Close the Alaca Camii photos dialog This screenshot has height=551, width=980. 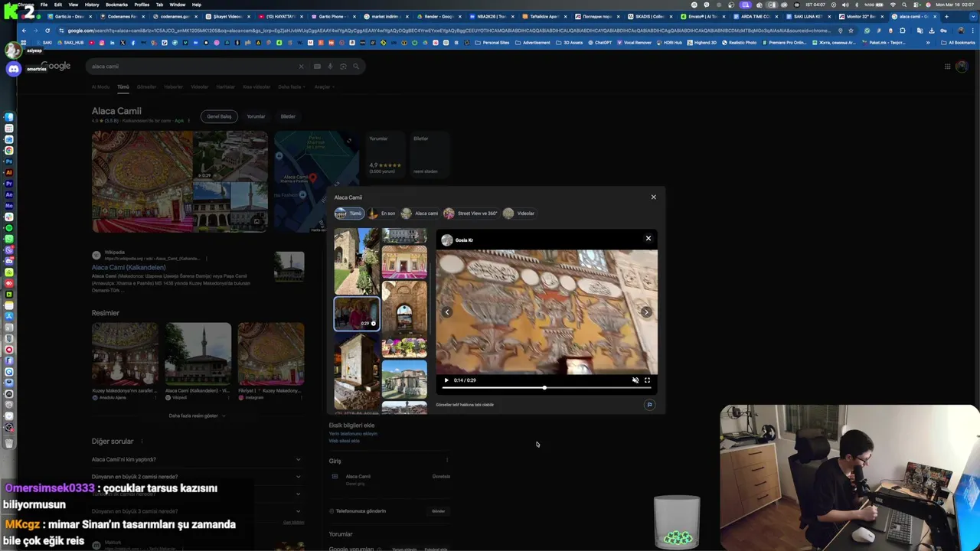[653, 197]
